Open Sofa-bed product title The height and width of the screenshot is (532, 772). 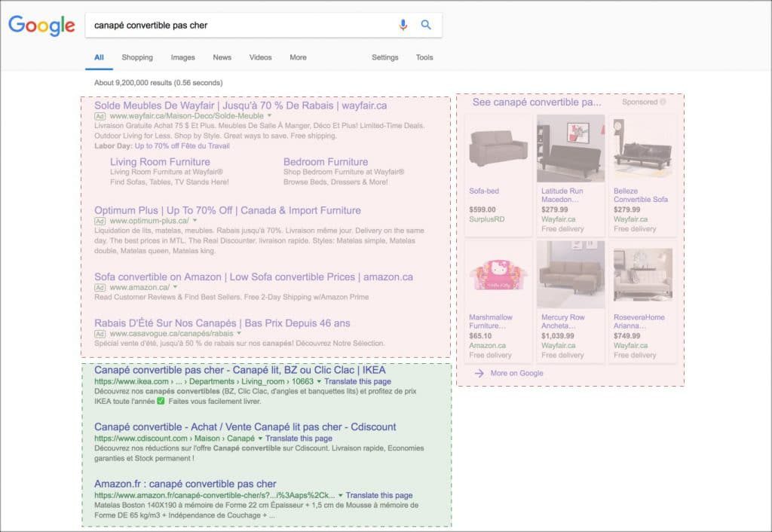(484, 191)
